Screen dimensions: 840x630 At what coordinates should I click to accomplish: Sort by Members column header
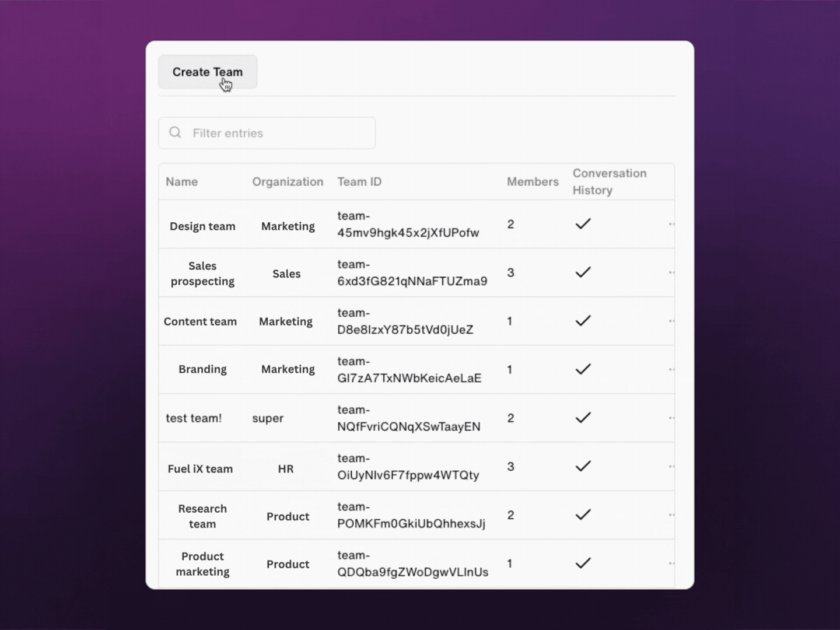pos(532,181)
